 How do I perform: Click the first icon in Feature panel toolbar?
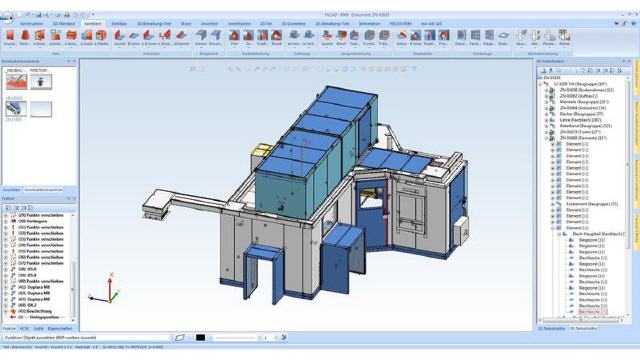pyautogui.click(x=8, y=208)
